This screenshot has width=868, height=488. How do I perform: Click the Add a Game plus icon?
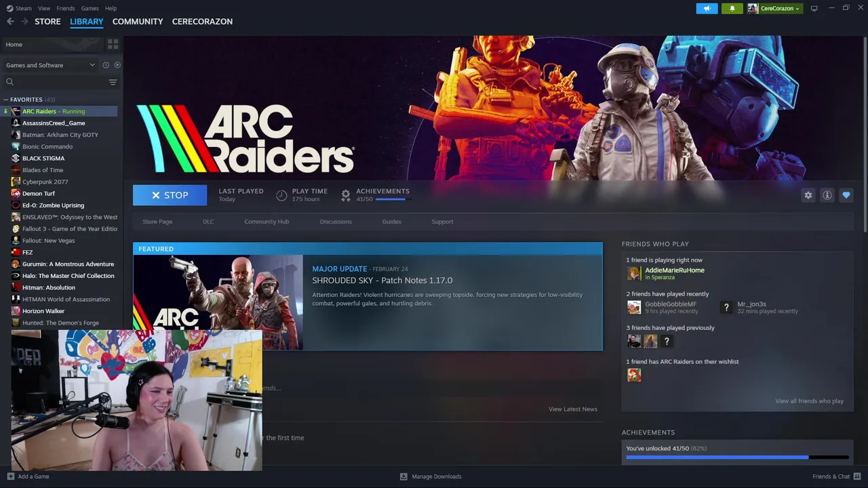click(10, 476)
